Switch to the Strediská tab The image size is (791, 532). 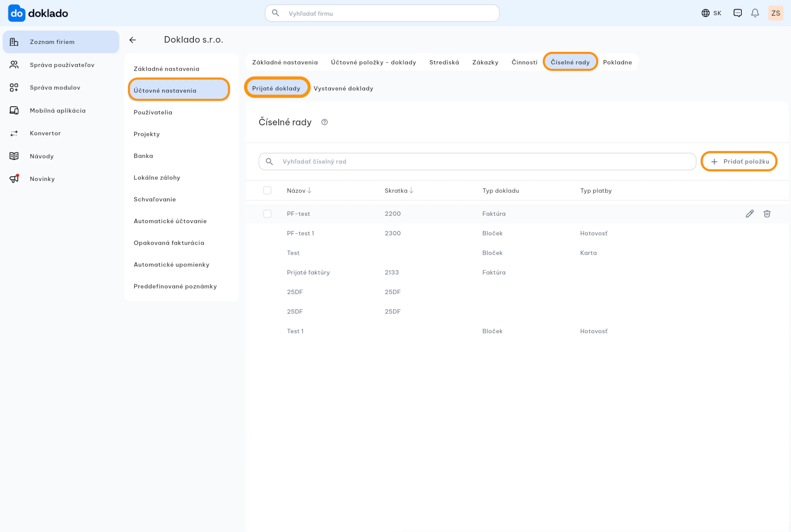click(444, 62)
